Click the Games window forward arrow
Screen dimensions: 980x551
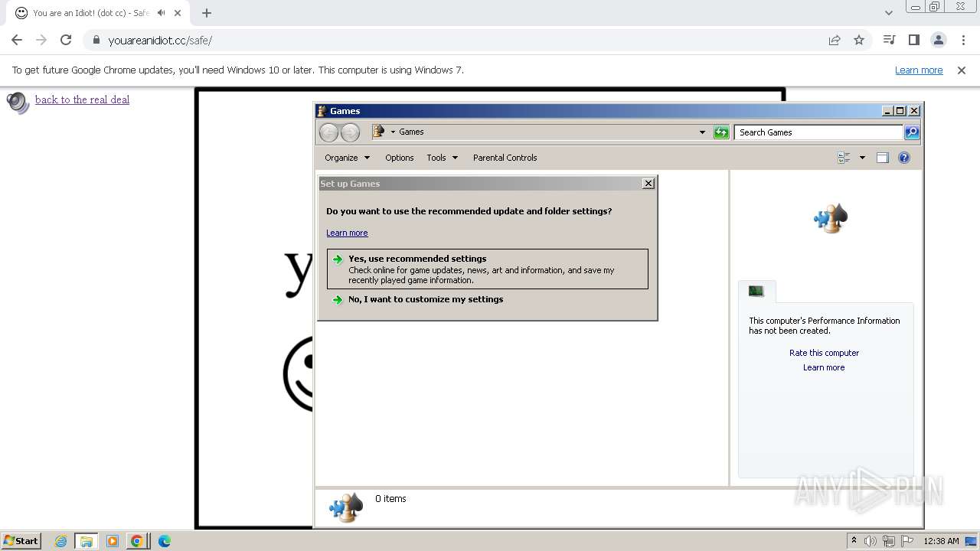coord(350,132)
